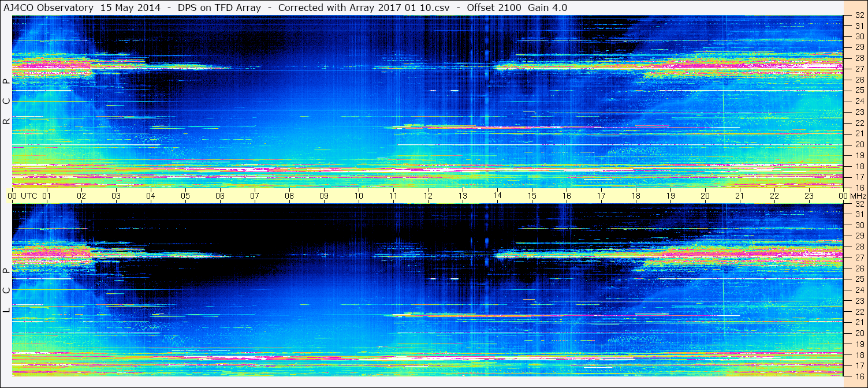
Task: Click the 32 MHz tick label in the RCP panel
Action: tap(859, 16)
